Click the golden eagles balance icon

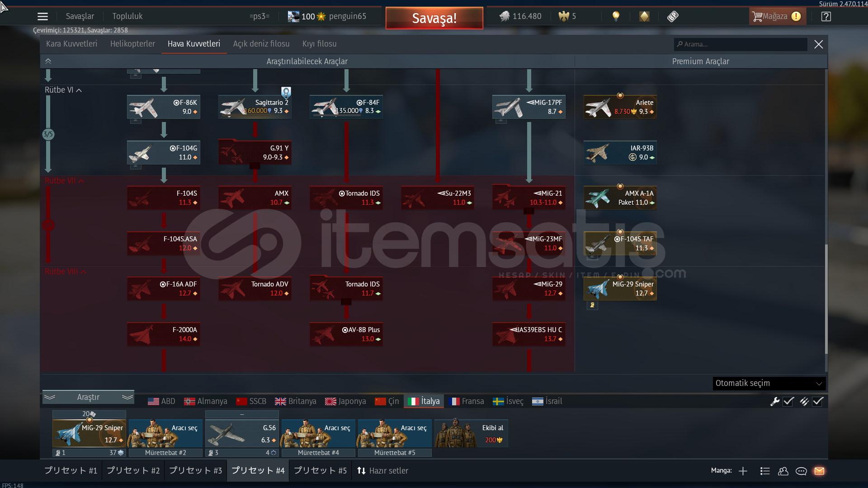point(564,16)
